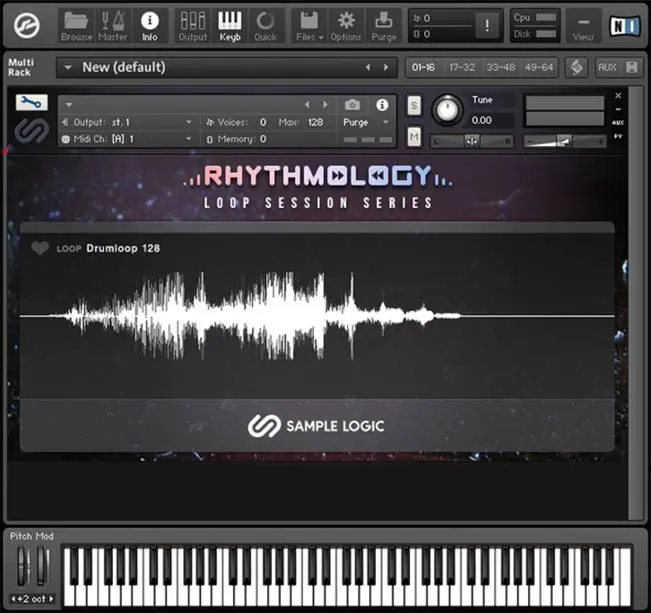Open the Options dialog

[x=345, y=26]
